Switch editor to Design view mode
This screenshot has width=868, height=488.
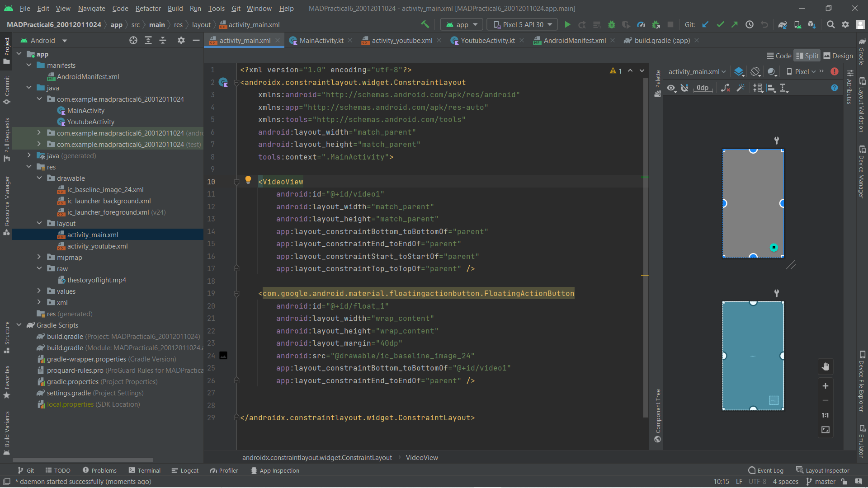pos(838,56)
